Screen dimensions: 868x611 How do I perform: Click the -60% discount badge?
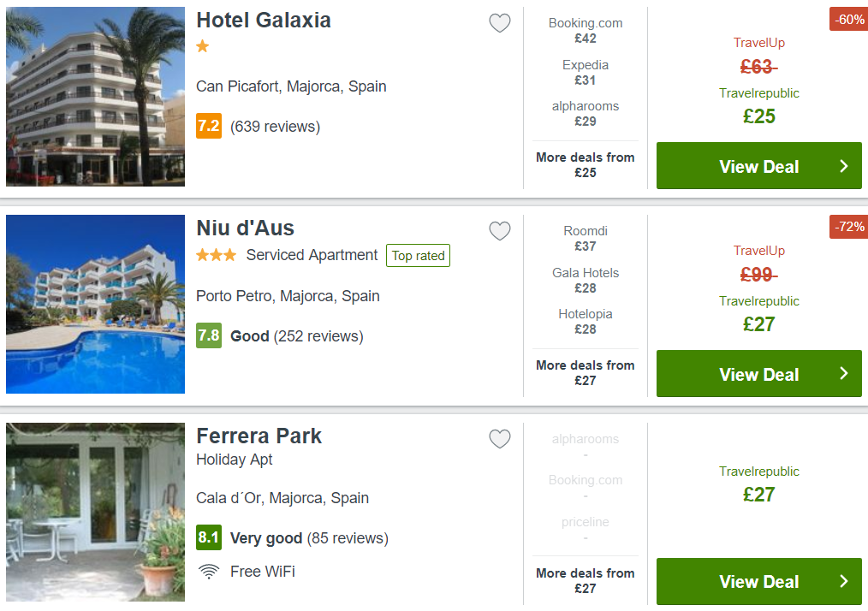click(848, 20)
